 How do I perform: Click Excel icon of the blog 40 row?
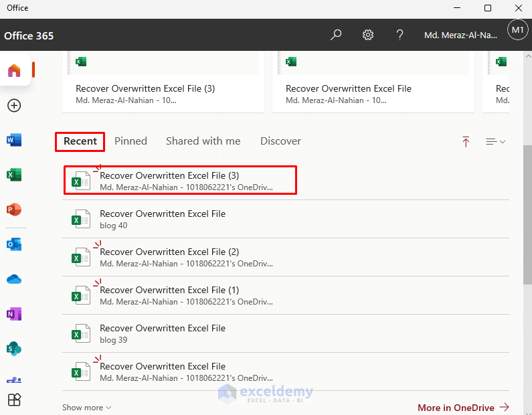[x=81, y=219]
